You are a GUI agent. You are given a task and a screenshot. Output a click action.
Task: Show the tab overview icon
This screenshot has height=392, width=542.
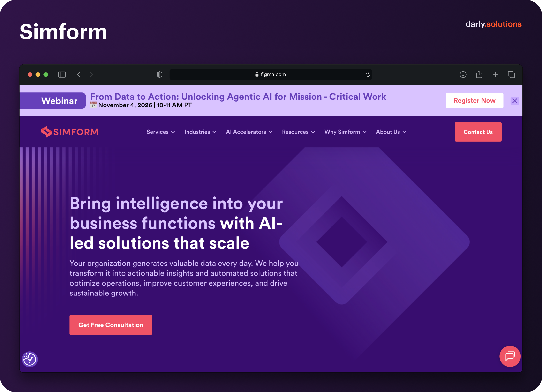(511, 75)
